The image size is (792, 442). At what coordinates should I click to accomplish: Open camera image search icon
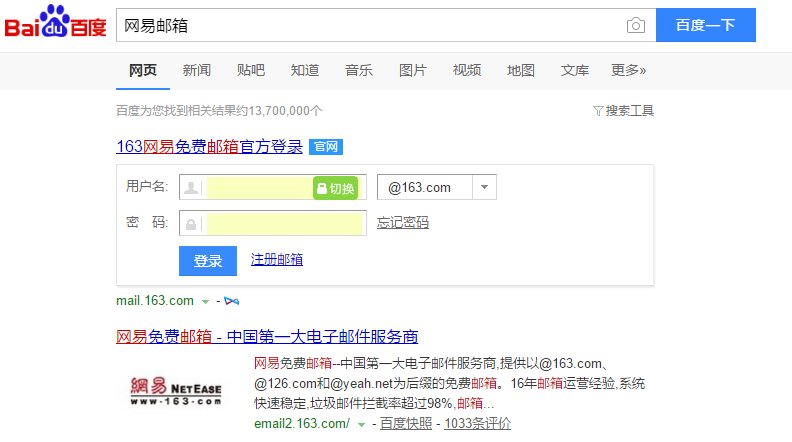point(635,25)
